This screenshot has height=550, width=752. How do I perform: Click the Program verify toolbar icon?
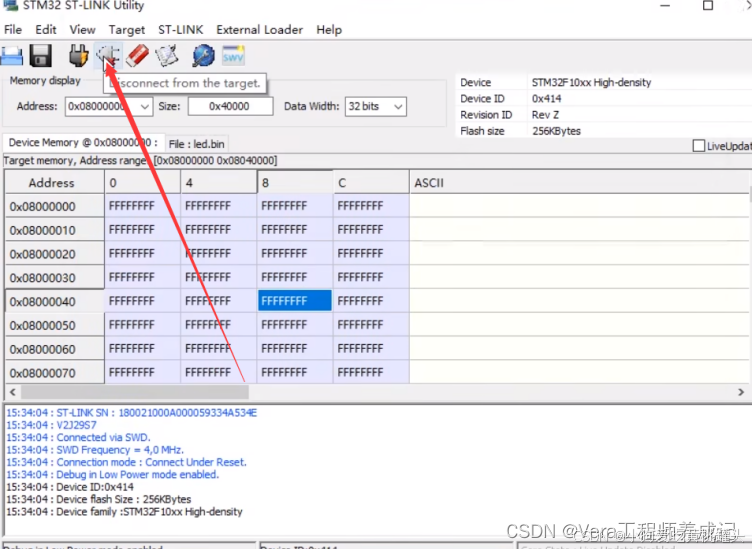166,56
